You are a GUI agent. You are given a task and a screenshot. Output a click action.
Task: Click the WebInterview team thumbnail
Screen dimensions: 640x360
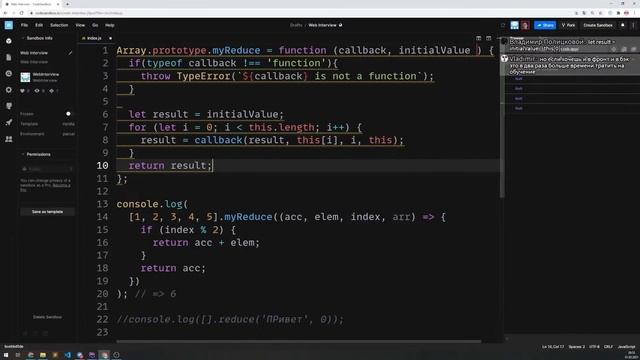[x=25, y=77]
